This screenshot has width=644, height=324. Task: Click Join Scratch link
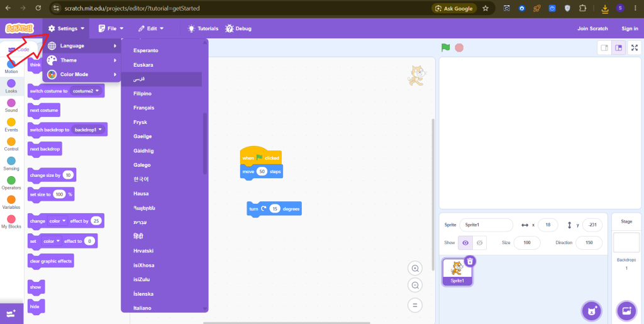pyautogui.click(x=592, y=28)
